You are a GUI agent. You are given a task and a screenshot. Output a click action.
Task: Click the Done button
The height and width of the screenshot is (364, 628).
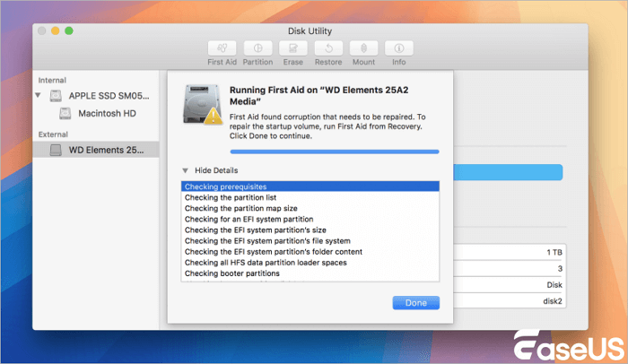point(415,303)
